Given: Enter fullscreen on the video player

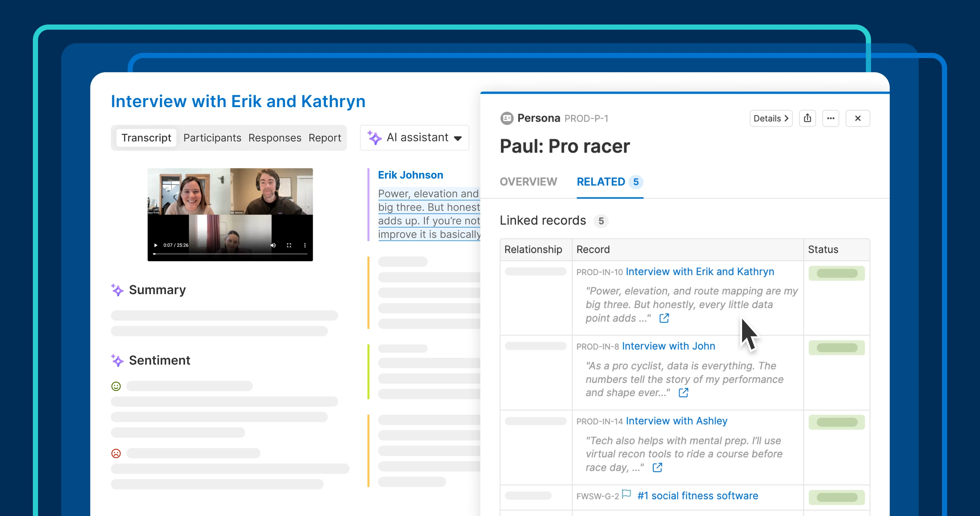Looking at the screenshot, I should pos(289,245).
